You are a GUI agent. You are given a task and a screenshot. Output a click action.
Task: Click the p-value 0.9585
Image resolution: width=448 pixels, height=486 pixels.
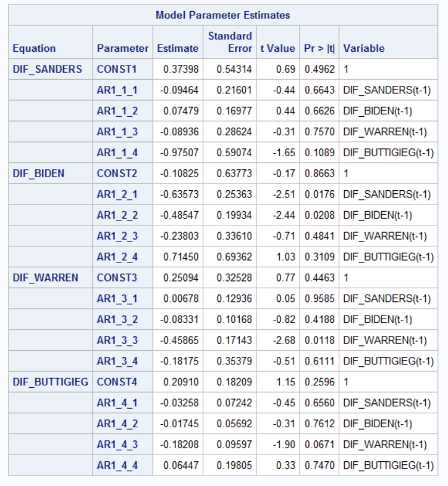(x=319, y=298)
